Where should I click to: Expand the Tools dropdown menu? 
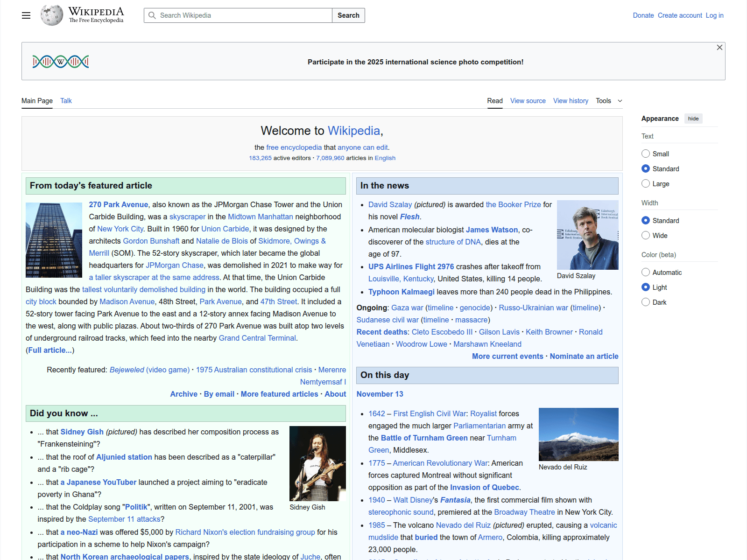click(x=609, y=101)
